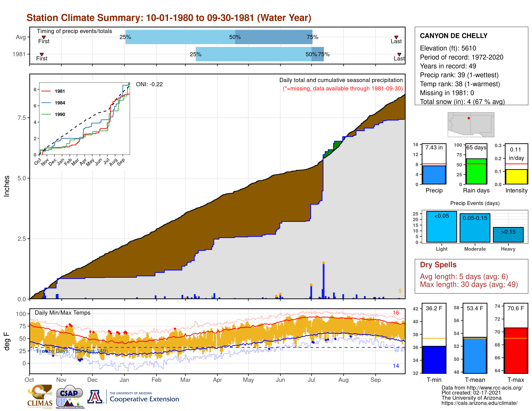Viewport: 532px width, 411px height.
Task: Click 'Elevation (ft): 5610' text
Action: pyautogui.click(x=448, y=48)
